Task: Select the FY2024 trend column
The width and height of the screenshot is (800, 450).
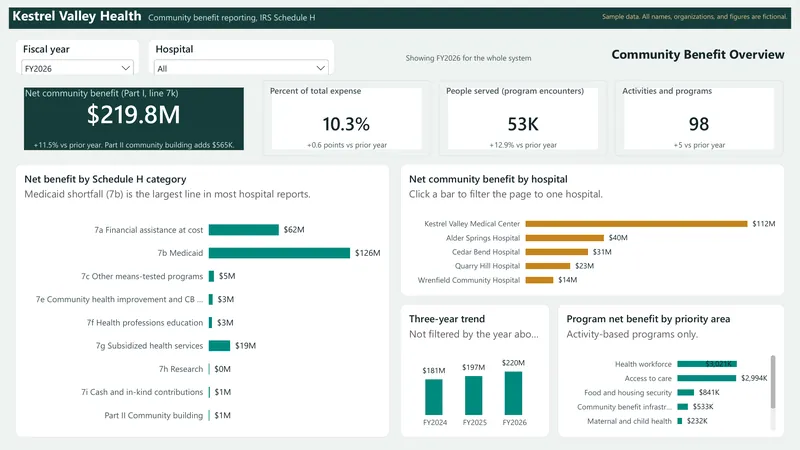Action: tap(434, 397)
